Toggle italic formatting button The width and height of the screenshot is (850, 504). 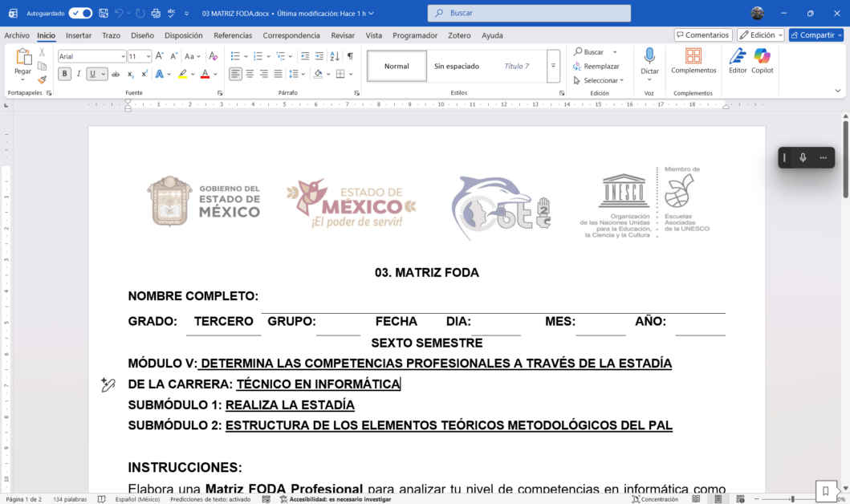point(79,74)
